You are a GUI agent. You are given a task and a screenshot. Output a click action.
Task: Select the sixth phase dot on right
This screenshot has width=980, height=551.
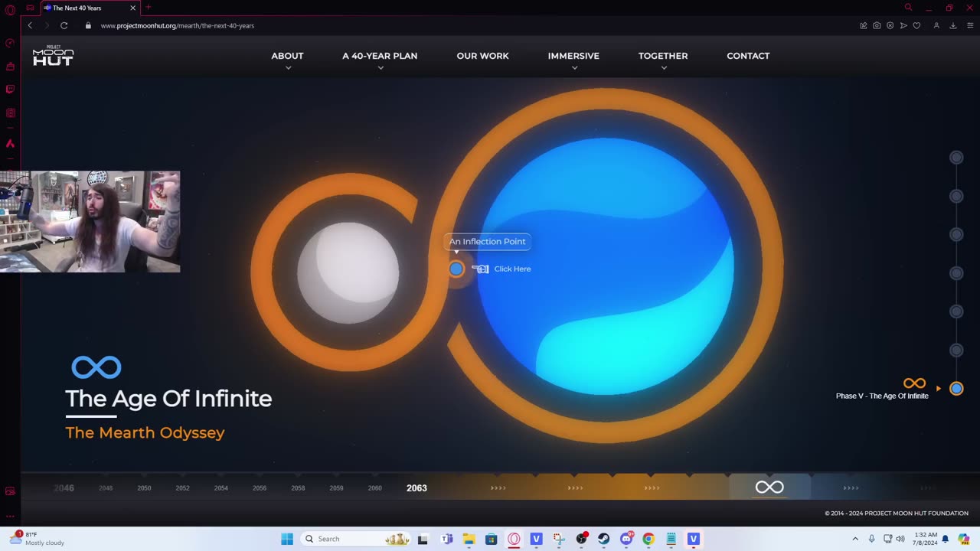pyautogui.click(x=956, y=350)
